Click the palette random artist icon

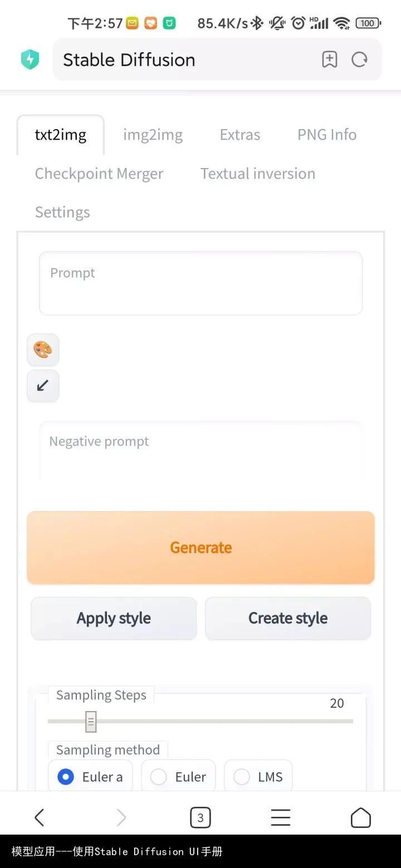(43, 350)
